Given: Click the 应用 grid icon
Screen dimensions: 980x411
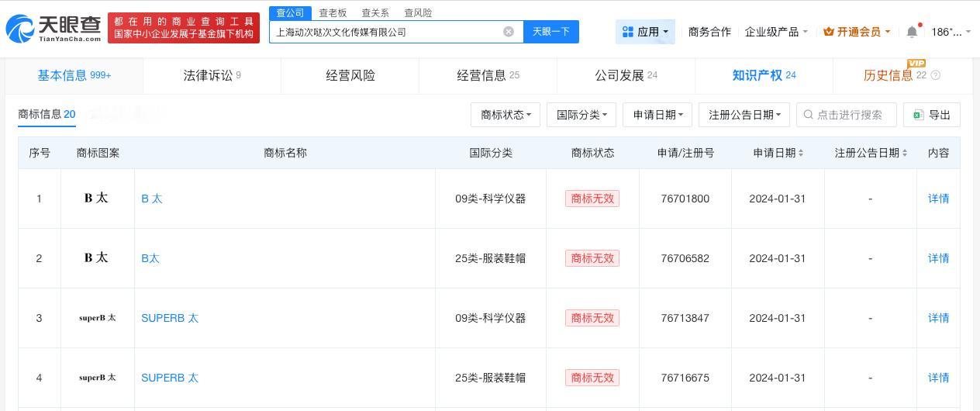Looking at the screenshot, I should 628,32.
